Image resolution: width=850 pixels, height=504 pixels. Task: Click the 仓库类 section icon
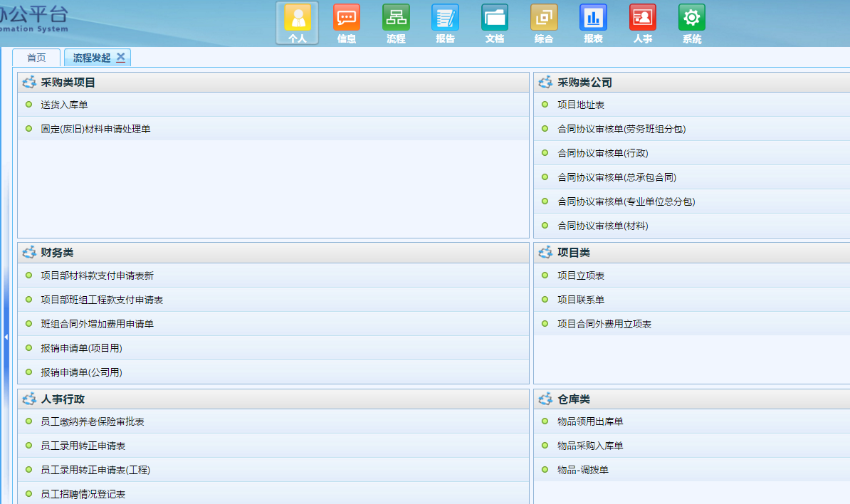[545, 399]
